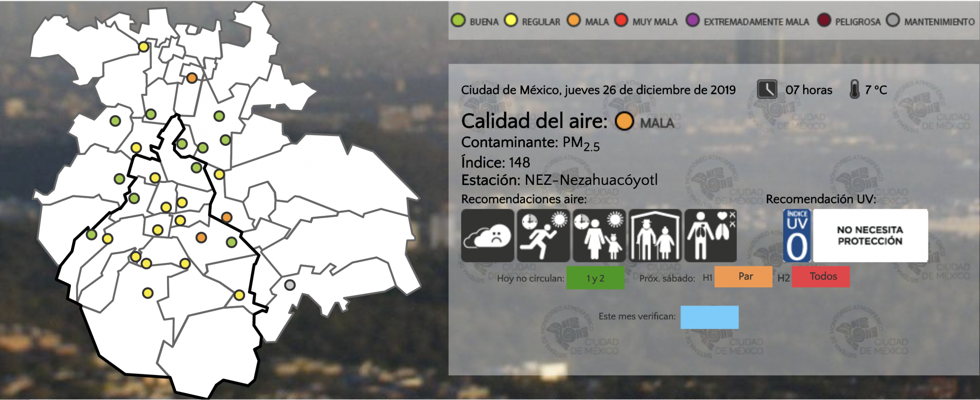Image resolution: width=980 pixels, height=400 pixels.
Task: Select the purple EXTREMADAMENTE MALA legend circle
Action: pyautogui.click(x=693, y=20)
